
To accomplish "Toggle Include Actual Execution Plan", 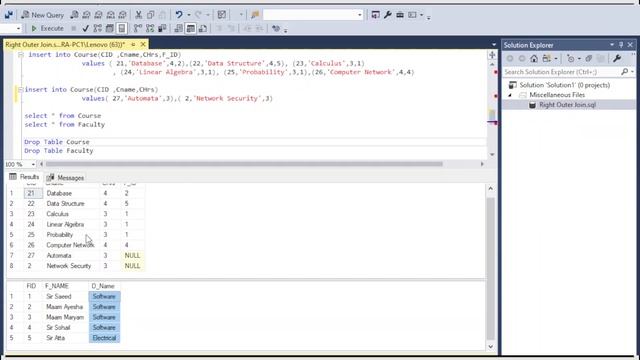I will tap(138, 28).
